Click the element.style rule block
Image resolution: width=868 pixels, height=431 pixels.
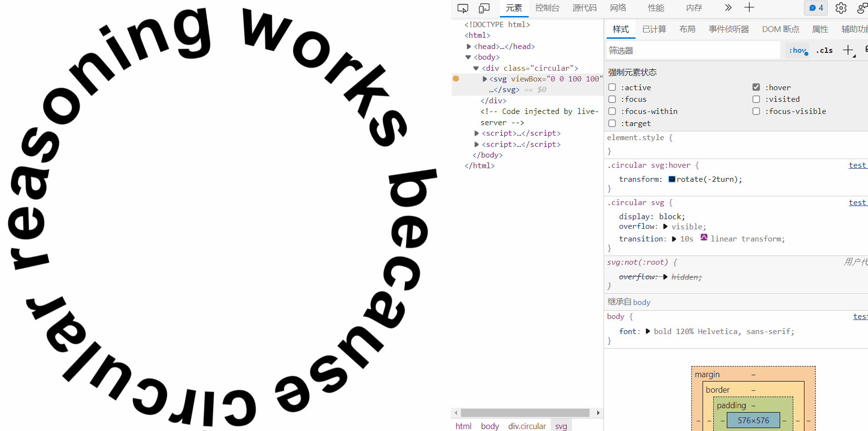click(x=736, y=144)
